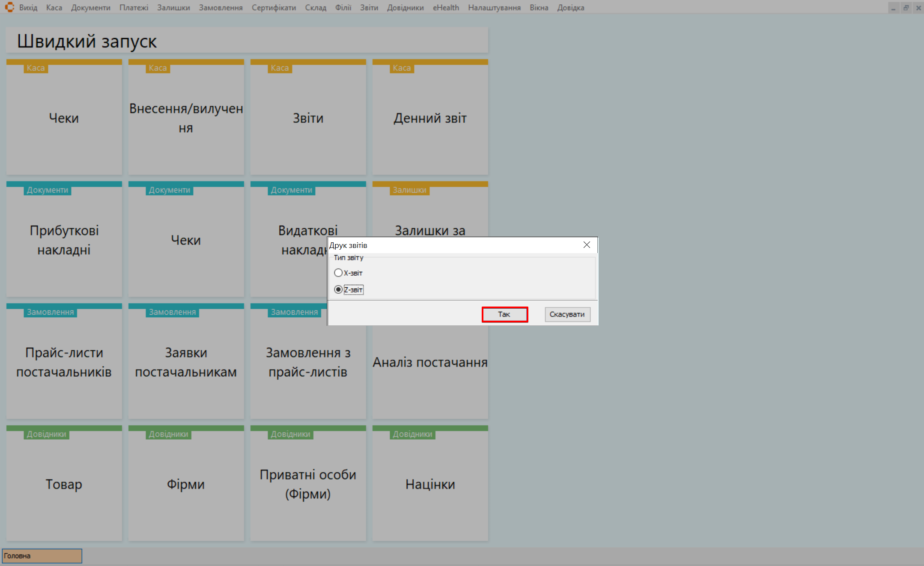Select the X-звіт radio button
Viewport: 924px width, 566px height.
[x=338, y=273]
